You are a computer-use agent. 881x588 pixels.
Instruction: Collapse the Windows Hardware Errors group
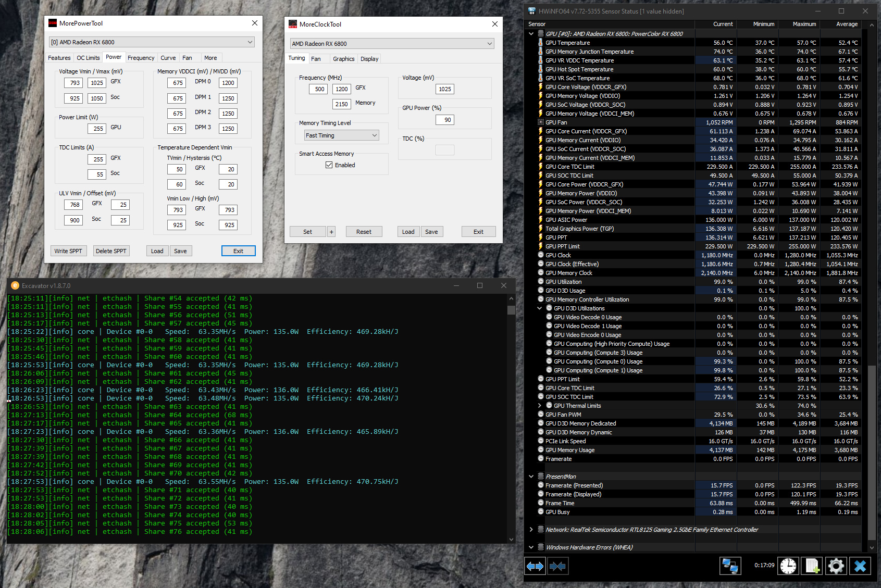[x=531, y=547]
